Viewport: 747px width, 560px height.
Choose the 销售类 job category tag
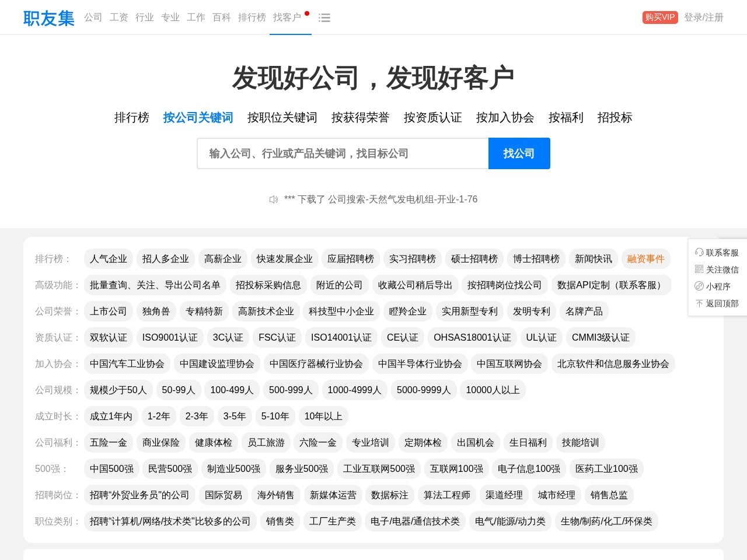(280, 521)
